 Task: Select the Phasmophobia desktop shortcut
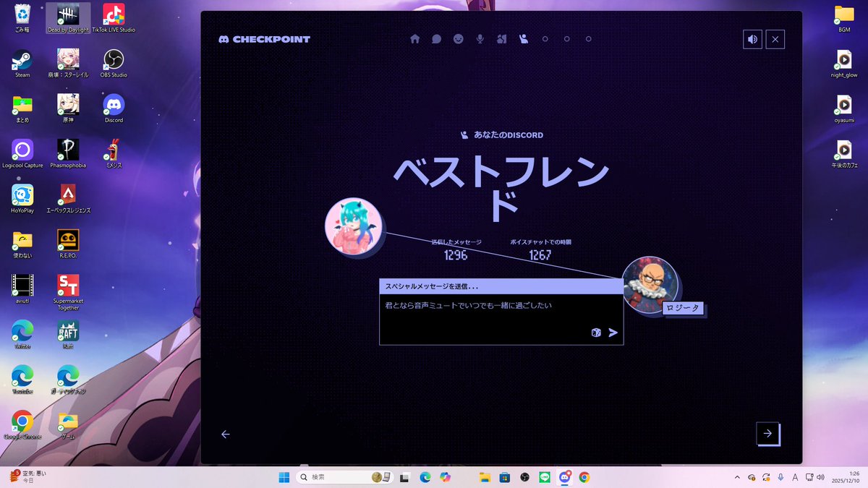[68, 154]
